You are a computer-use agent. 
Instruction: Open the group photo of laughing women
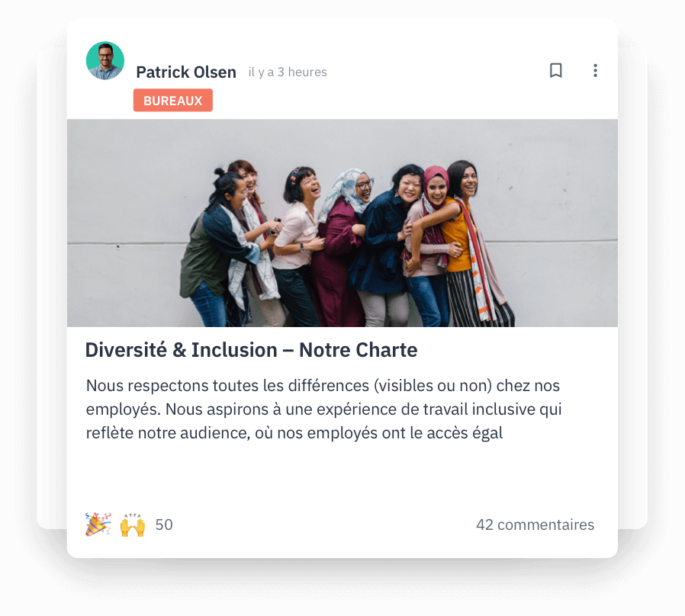[342, 223]
